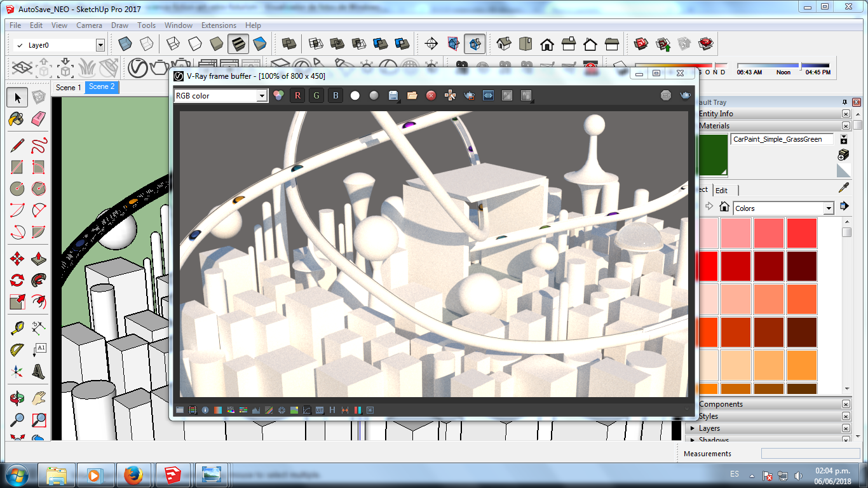This screenshot has height=488, width=868.
Task: Select the Push/Pull tool
Action: 39,259
